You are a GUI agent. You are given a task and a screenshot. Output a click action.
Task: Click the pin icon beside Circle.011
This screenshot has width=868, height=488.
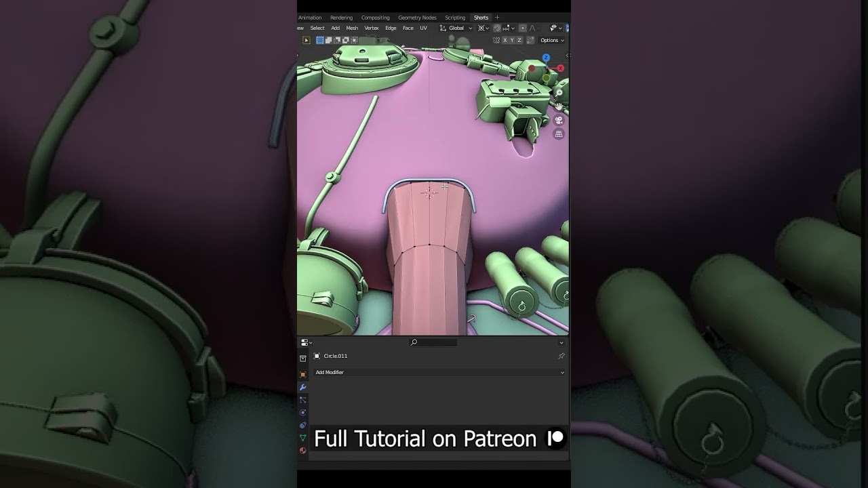point(561,356)
